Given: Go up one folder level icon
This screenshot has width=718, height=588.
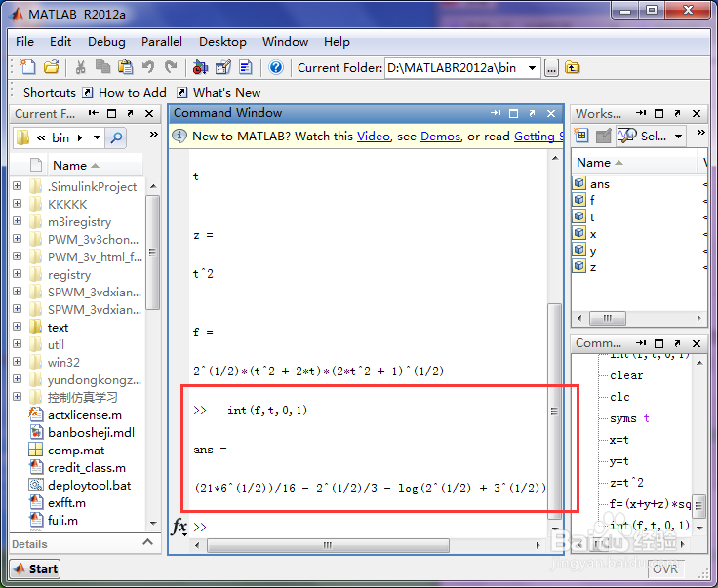Looking at the screenshot, I should [572, 68].
